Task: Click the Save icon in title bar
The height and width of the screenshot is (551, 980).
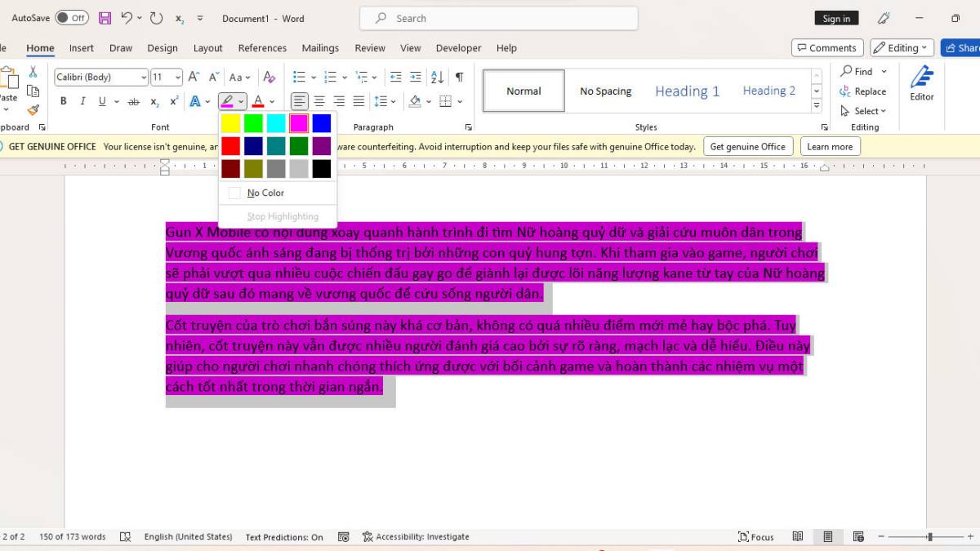Action: coord(105,18)
